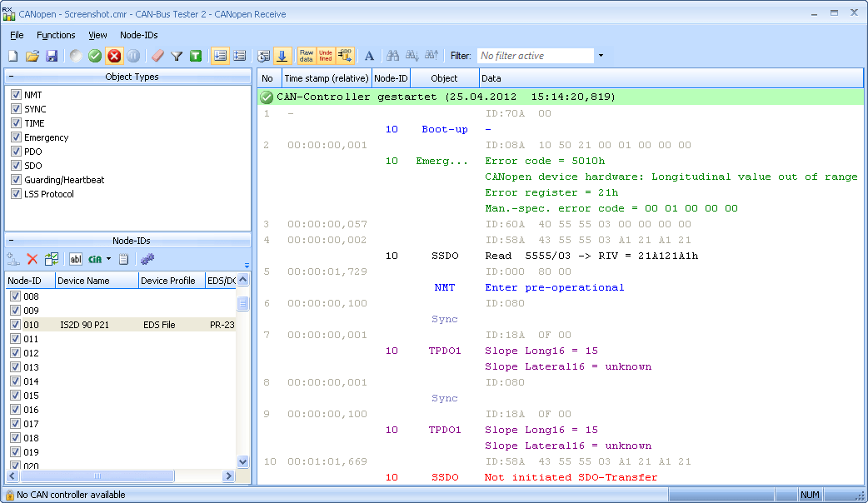Toggle the SDO interpretation icon
868x503 pixels.
[345, 56]
